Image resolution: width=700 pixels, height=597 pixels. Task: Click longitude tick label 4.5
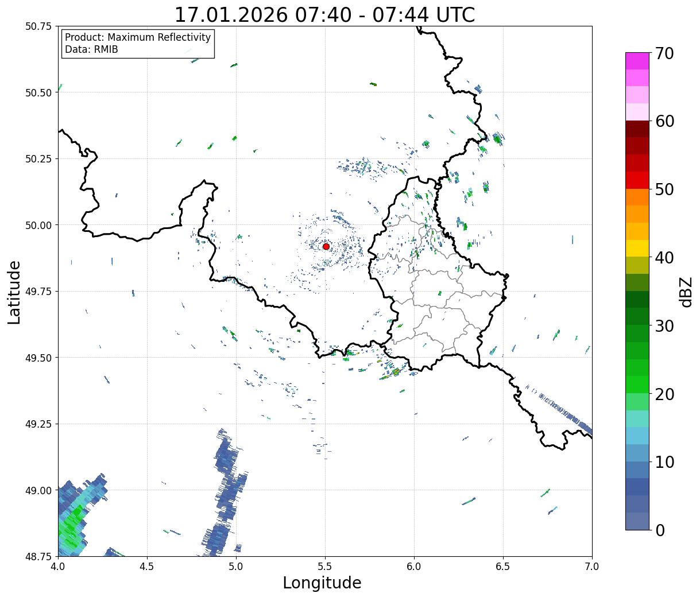pyautogui.click(x=147, y=567)
